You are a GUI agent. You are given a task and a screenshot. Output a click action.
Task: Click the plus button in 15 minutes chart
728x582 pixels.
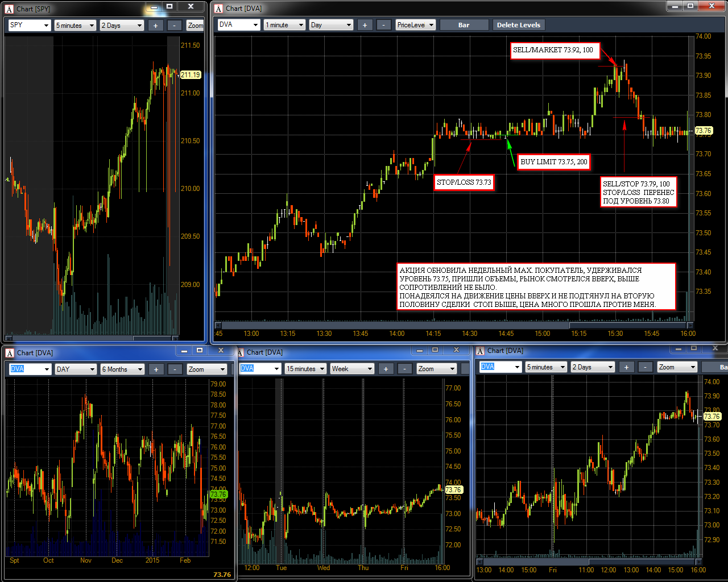click(386, 368)
